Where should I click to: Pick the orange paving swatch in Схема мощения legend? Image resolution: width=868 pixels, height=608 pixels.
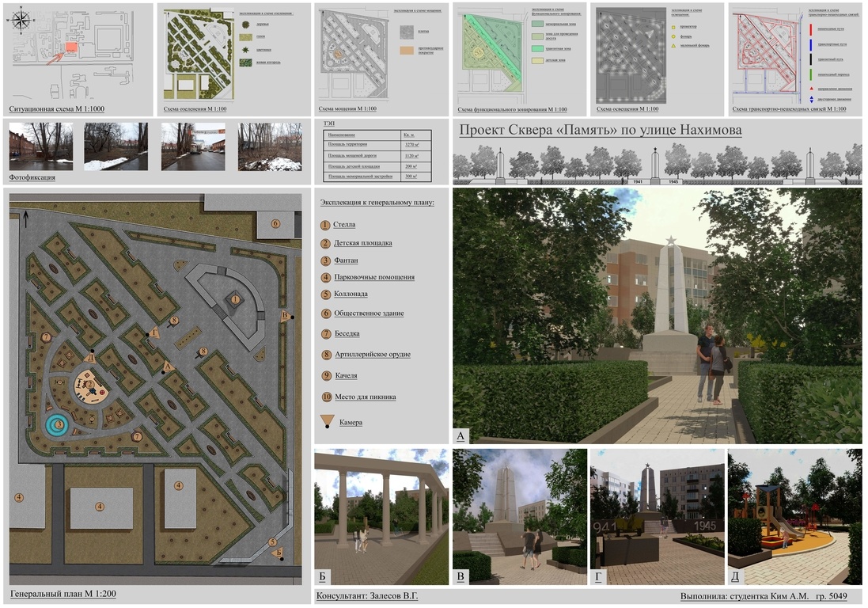click(405, 50)
